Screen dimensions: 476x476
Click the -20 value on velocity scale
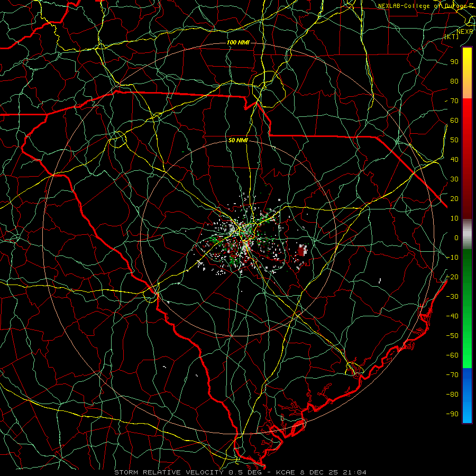click(x=452, y=277)
